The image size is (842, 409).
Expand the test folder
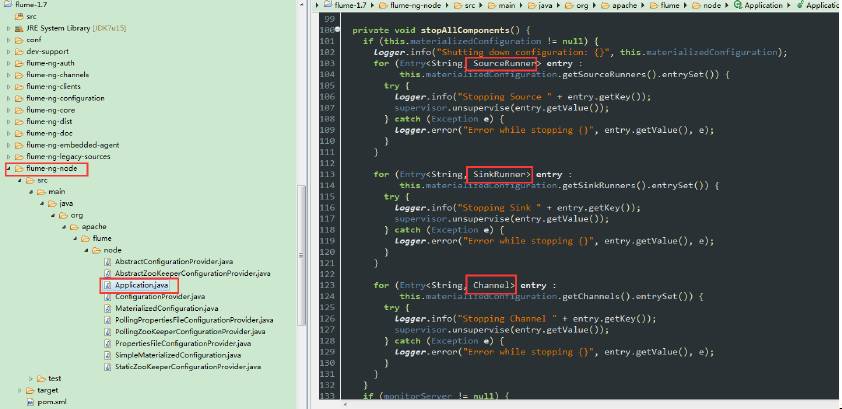[31, 378]
